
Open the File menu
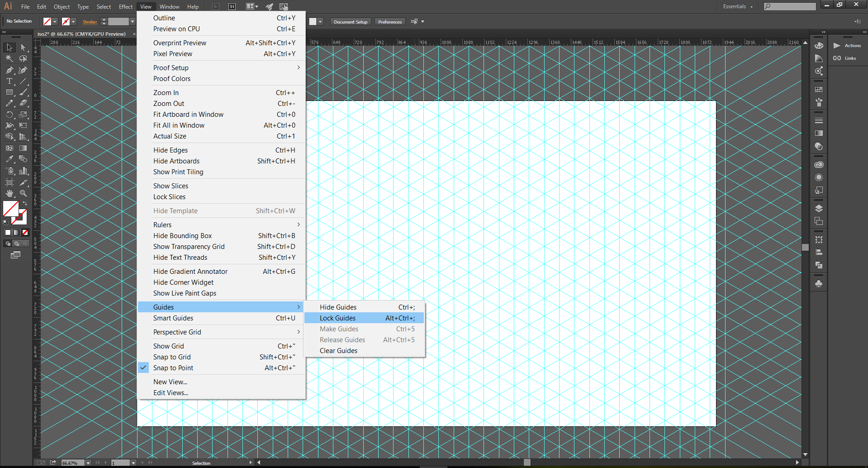(25, 6)
